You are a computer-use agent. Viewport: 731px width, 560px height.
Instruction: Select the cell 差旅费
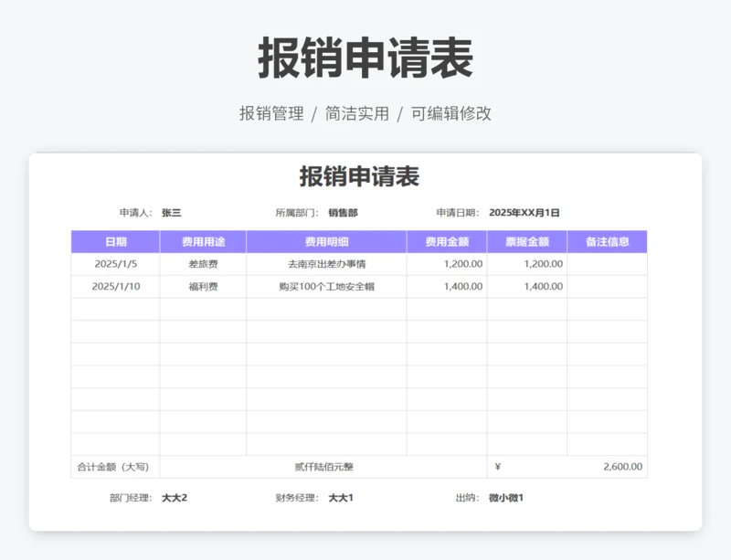pyautogui.click(x=203, y=264)
